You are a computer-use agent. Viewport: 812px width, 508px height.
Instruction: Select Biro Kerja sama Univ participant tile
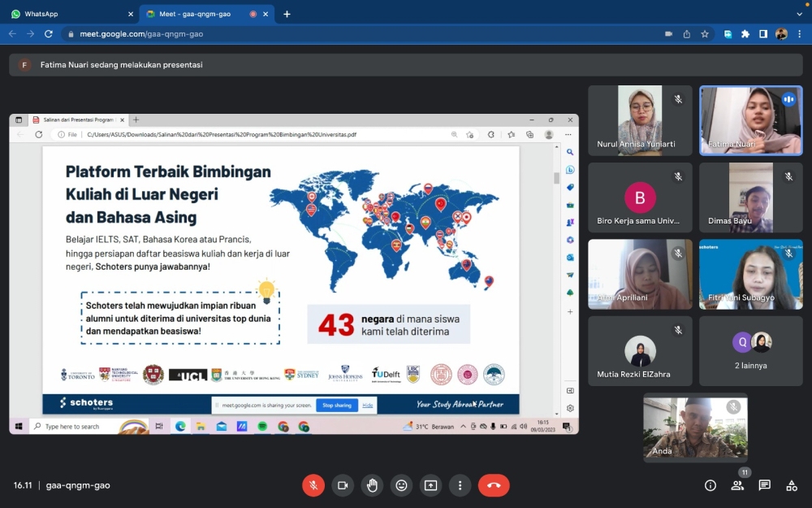click(x=640, y=198)
